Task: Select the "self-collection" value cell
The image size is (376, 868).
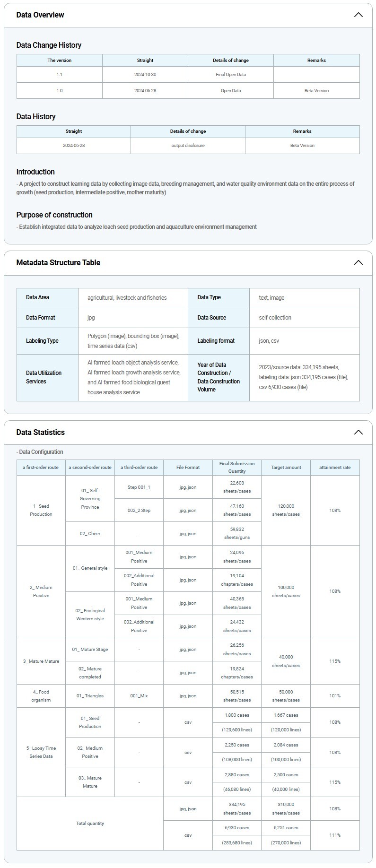Action: pyautogui.click(x=275, y=318)
